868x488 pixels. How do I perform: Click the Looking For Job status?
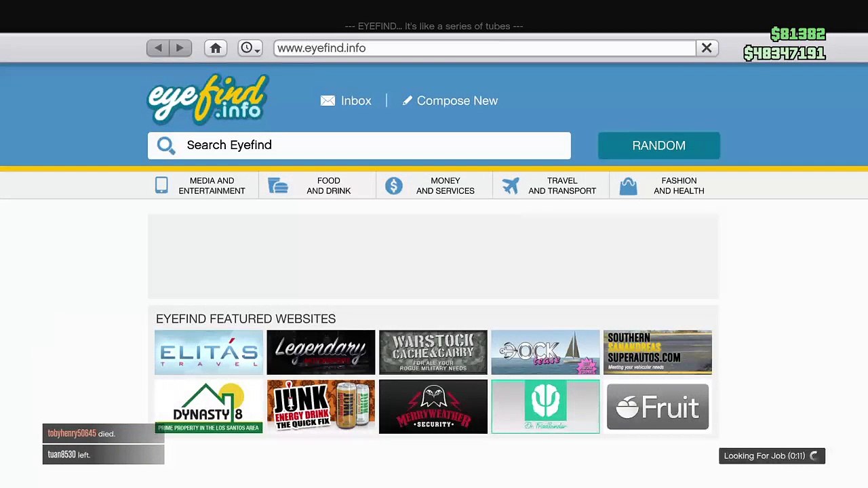point(772,456)
